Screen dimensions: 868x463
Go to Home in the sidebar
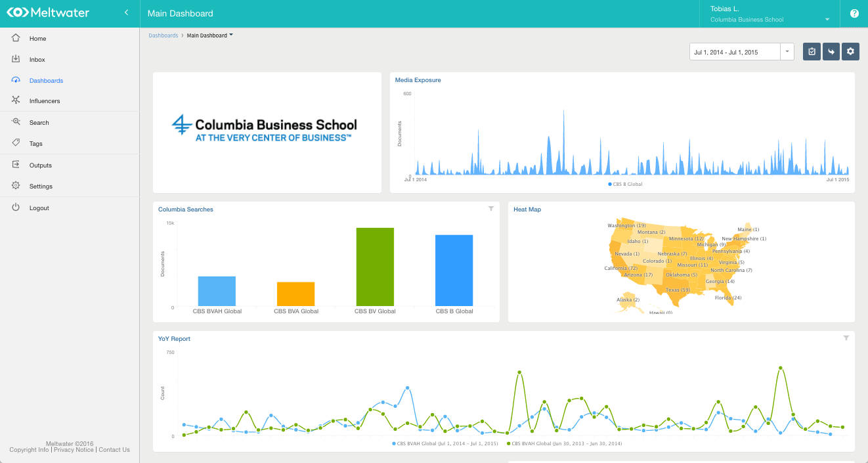tap(37, 38)
